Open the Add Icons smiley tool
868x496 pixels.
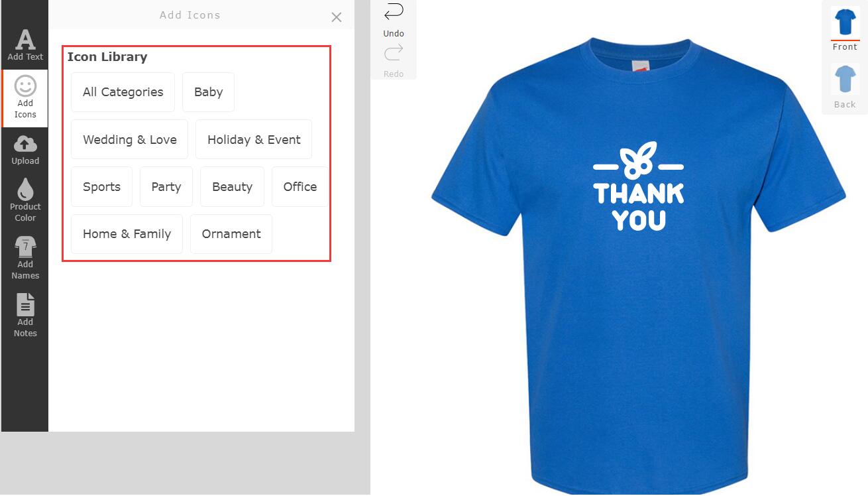click(25, 97)
